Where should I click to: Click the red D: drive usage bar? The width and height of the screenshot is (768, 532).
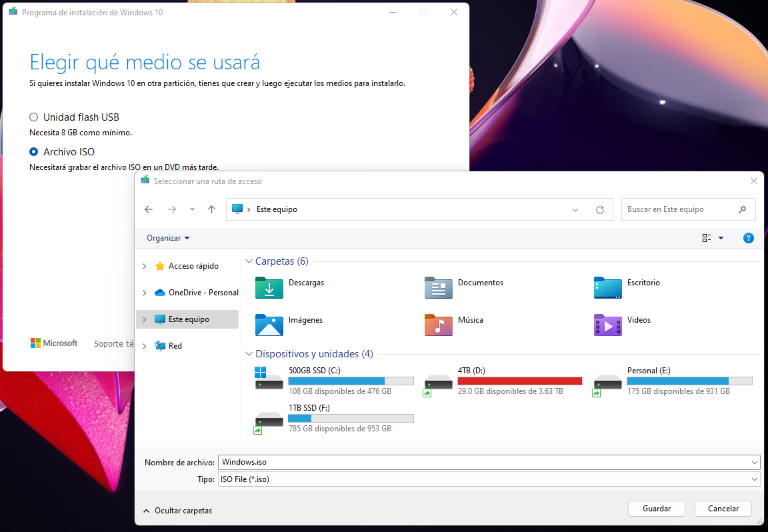520,381
